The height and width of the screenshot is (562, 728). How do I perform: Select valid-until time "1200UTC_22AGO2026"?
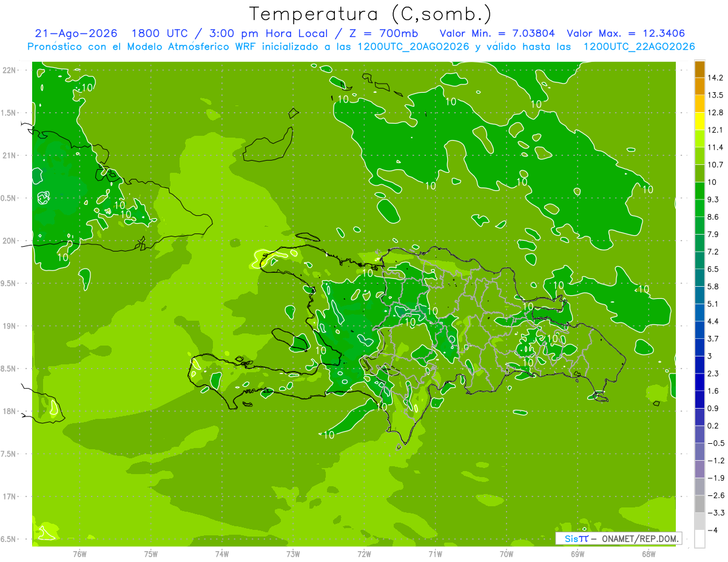coord(639,47)
